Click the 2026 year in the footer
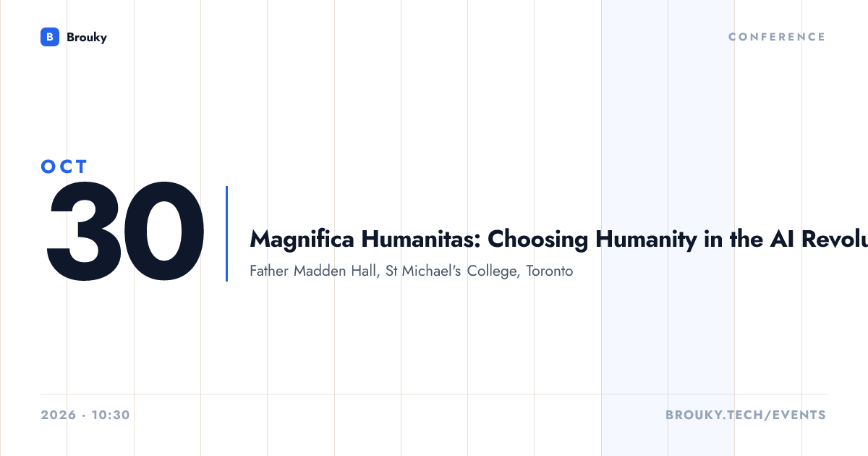Image resolution: width=868 pixels, height=456 pixels. coord(59,415)
